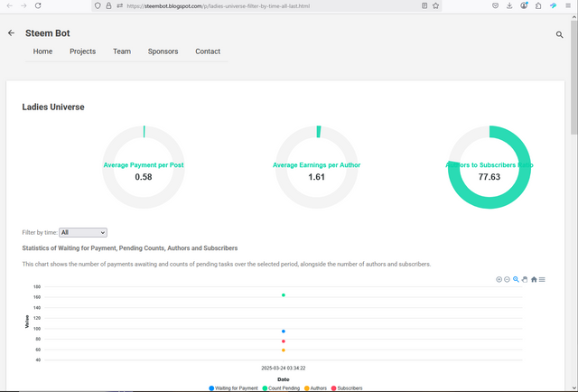Open the site permissions icon in address bar
The height and width of the screenshot is (392, 578).
pos(120,6)
